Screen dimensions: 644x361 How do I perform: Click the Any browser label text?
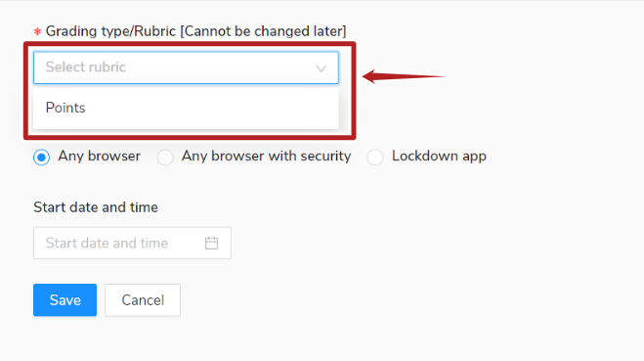[x=99, y=157]
